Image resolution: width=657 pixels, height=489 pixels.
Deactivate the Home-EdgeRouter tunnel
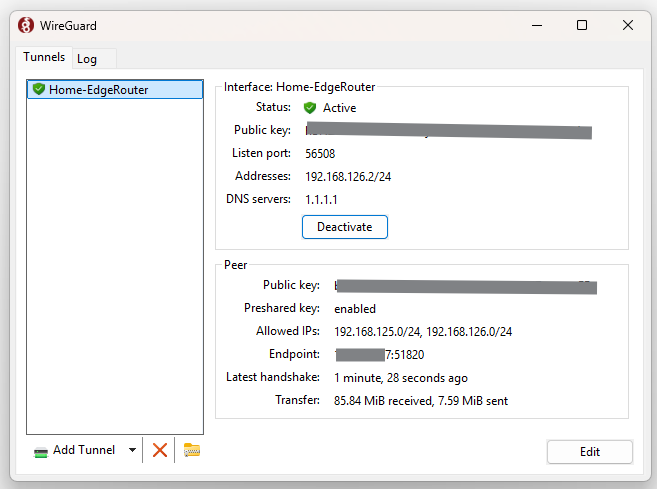tap(344, 227)
